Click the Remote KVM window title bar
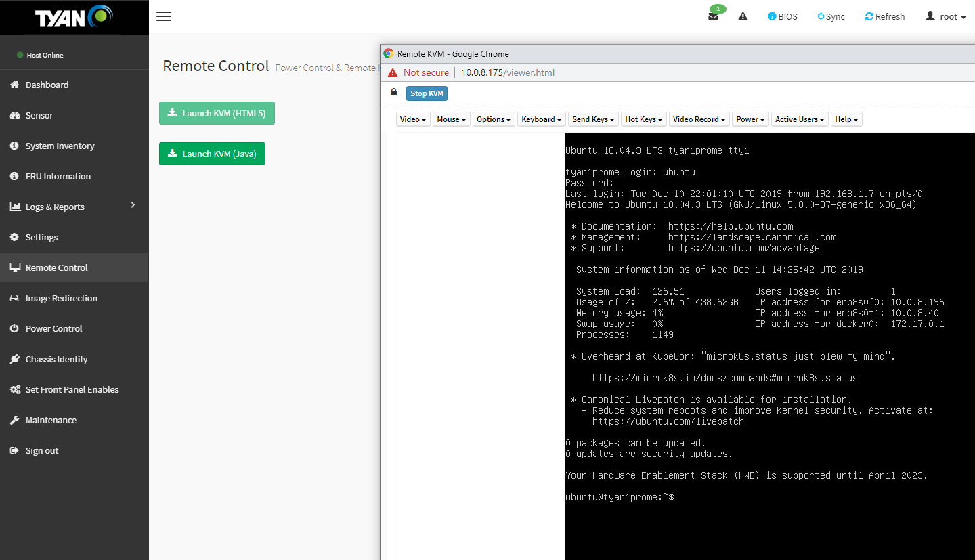Image resolution: width=975 pixels, height=560 pixels. tap(677, 53)
